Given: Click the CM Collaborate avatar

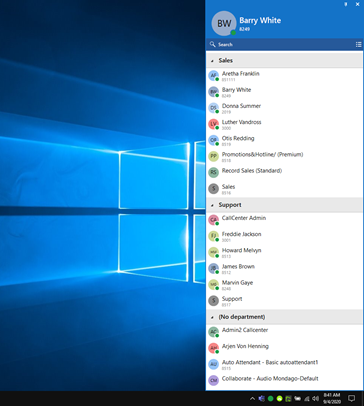Looking at the screenshot, I should point(213,380).
